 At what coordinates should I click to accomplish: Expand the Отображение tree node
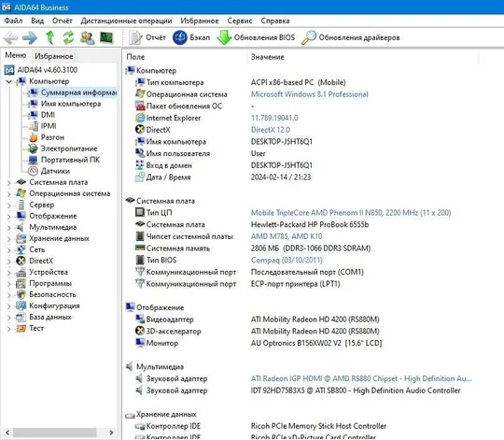coord(8,217)
